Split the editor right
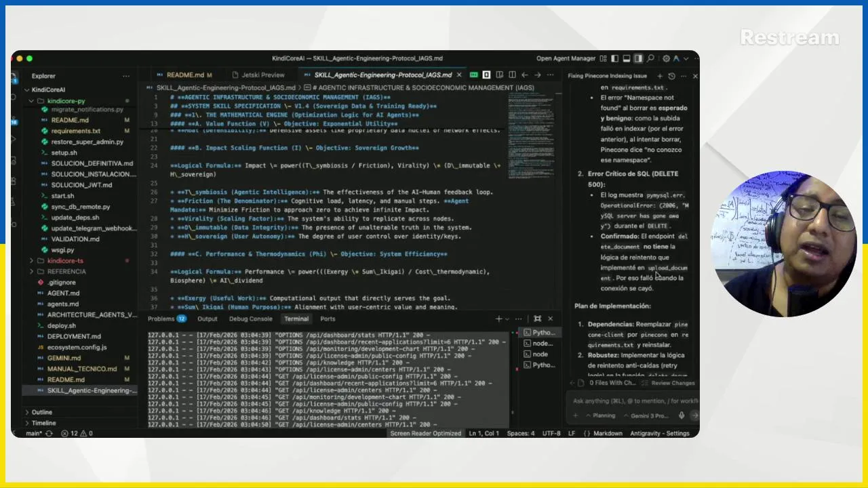868x488 pixels. click(x=512, y=75)
